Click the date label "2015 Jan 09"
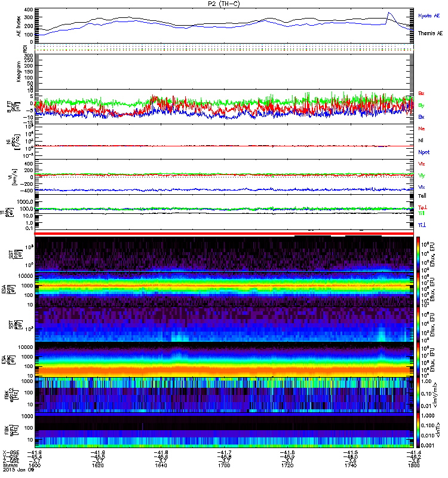 [x=19, y=470]
